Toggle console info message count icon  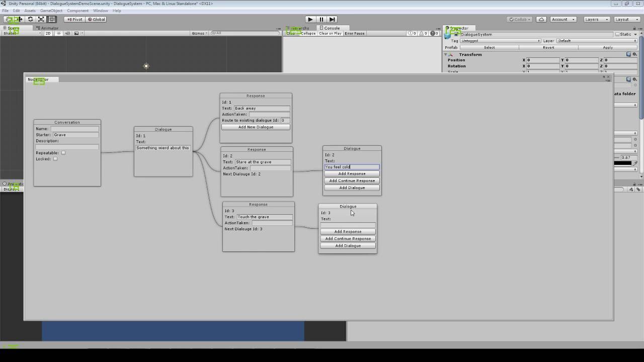412,33
